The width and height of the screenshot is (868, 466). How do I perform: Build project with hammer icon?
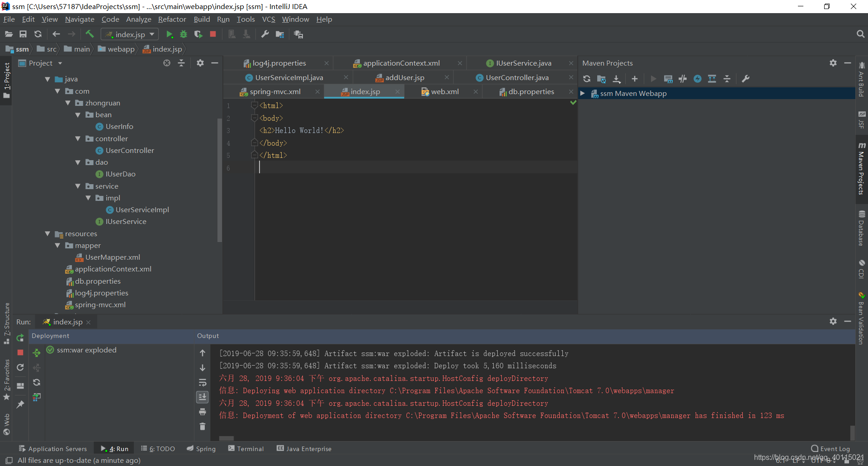tap(90, 34)
